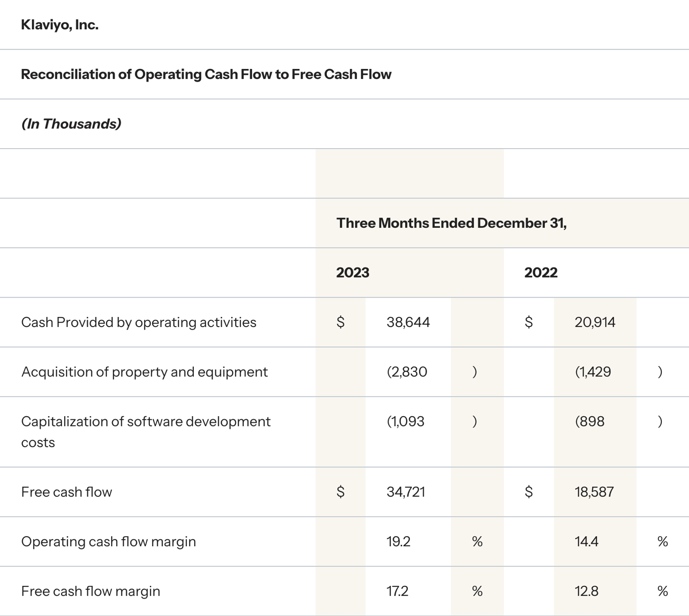
Task: Click the Three Months Ended December 31 header
Action: point(451,223)
